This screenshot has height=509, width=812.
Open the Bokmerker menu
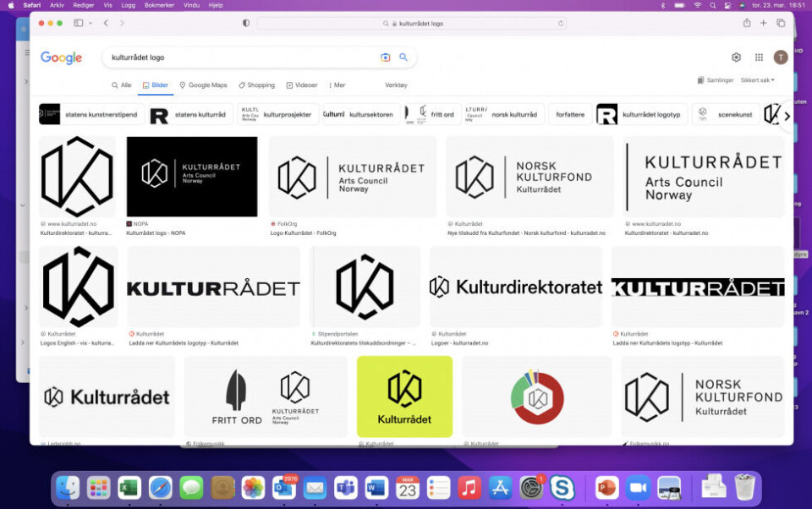(160, 5)
